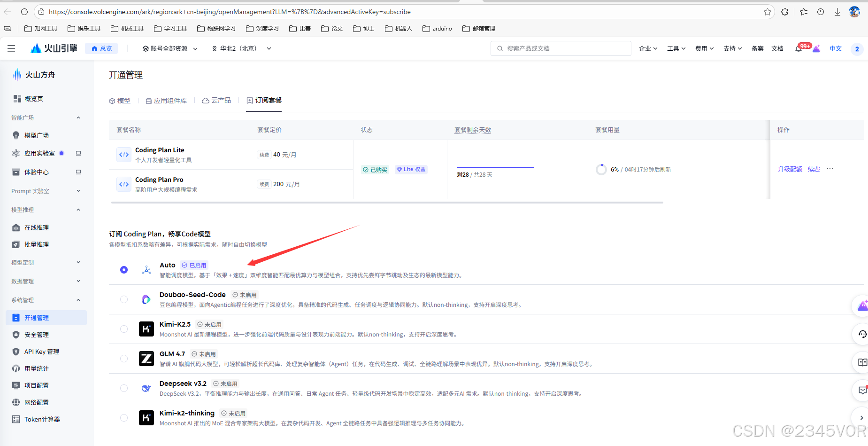
Task: Select the Kimi-k2-thinking radio button
Action: coord(124,418)
